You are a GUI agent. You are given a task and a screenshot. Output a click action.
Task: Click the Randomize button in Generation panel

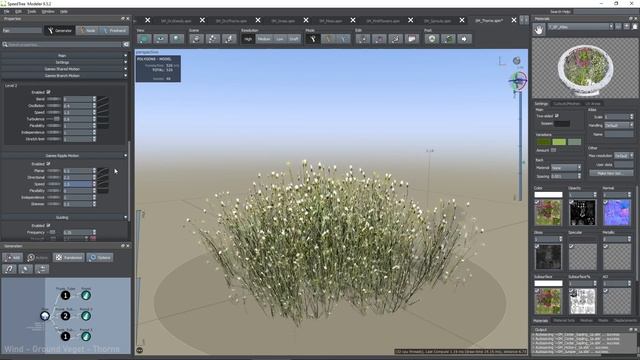[x=68, y=258]
